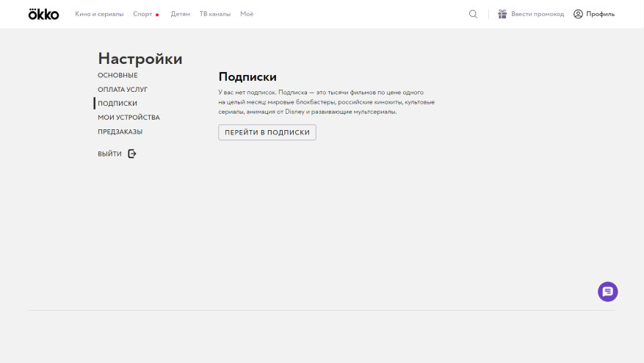Viewport: 644px width, 363px height.
Task: Open the Детям section
Action: tap(180, 14)
